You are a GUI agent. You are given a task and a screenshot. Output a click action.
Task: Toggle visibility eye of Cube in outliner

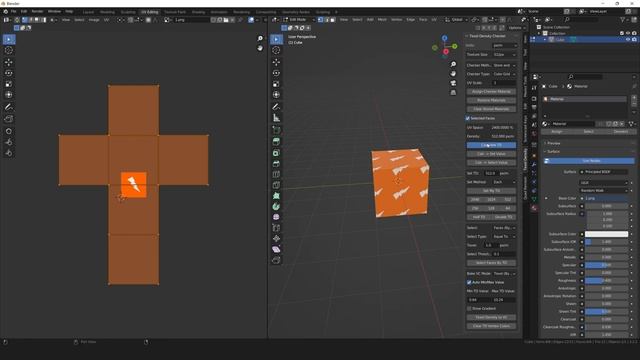point(628,40)
